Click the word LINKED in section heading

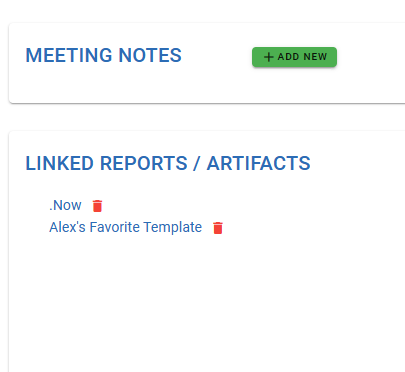60,163
